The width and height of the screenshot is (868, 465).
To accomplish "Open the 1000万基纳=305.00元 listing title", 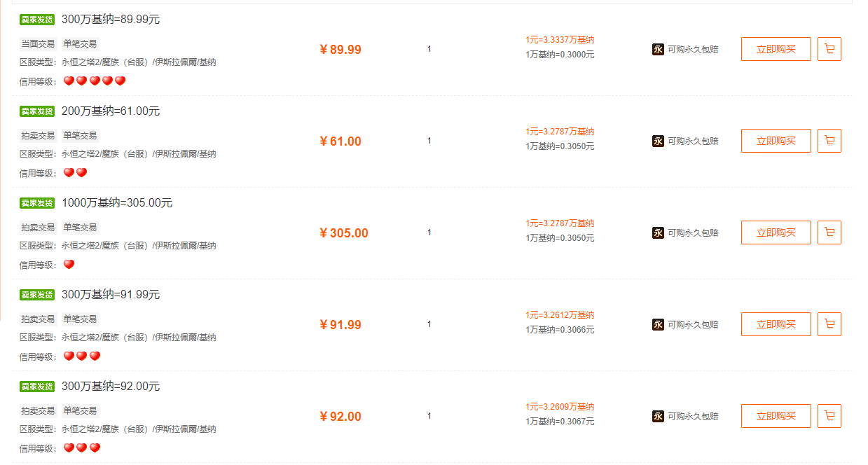I will click(117, 203).
